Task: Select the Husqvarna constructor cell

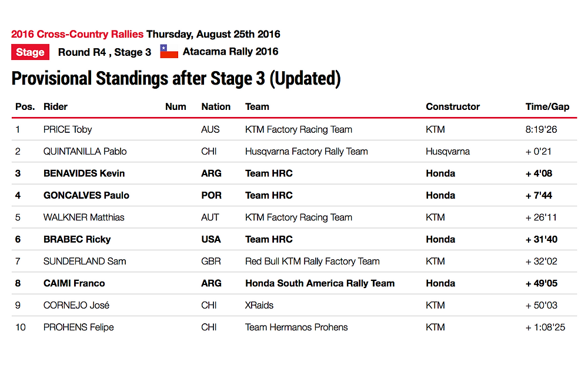Action: pyautogui.click(x=447, y=152)
